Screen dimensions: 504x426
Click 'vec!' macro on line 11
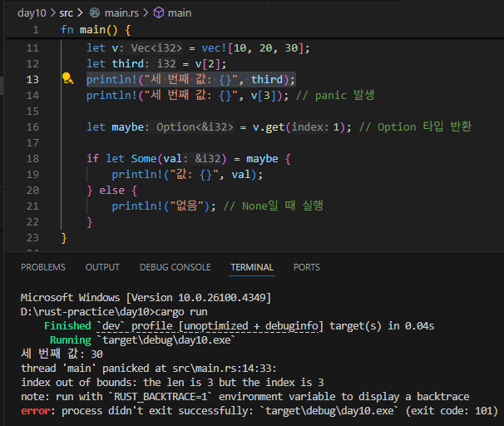214,48
